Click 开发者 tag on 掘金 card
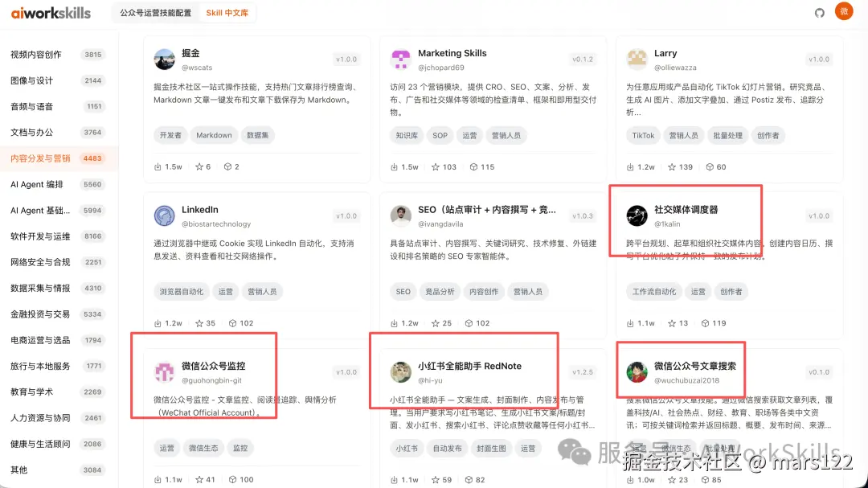The width and height of the screenshot is (868, 488). coord(170,135)
